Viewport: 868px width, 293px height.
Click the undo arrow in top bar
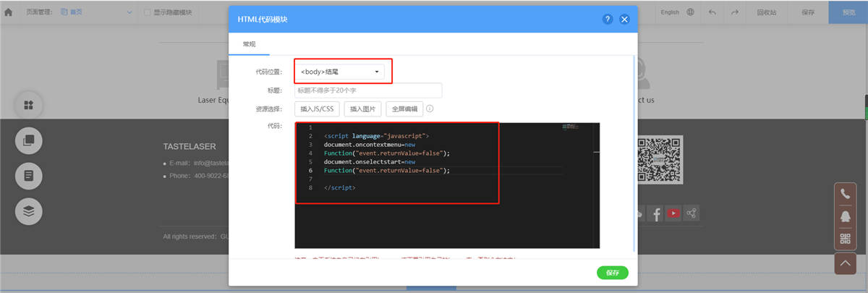pyautogui.click(x=712, y=12)
